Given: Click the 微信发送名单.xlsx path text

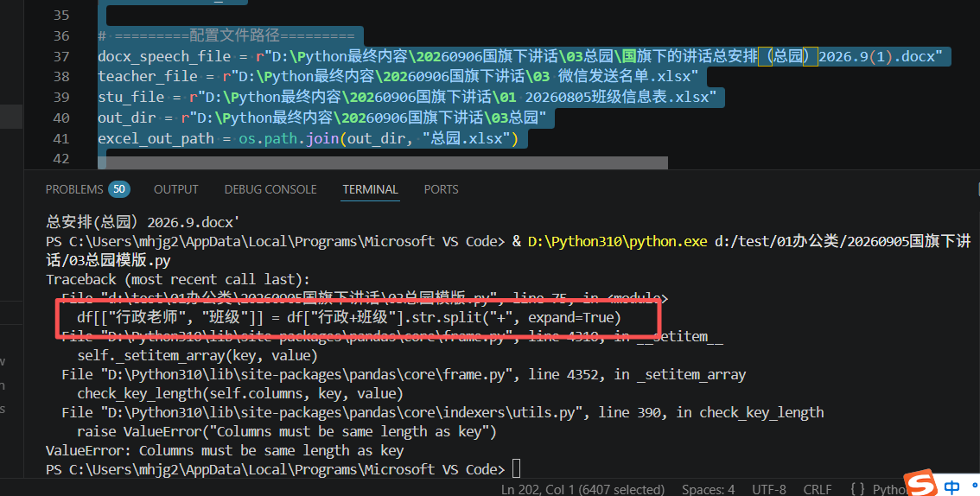Looking at the screenshot, I should 624,76.
